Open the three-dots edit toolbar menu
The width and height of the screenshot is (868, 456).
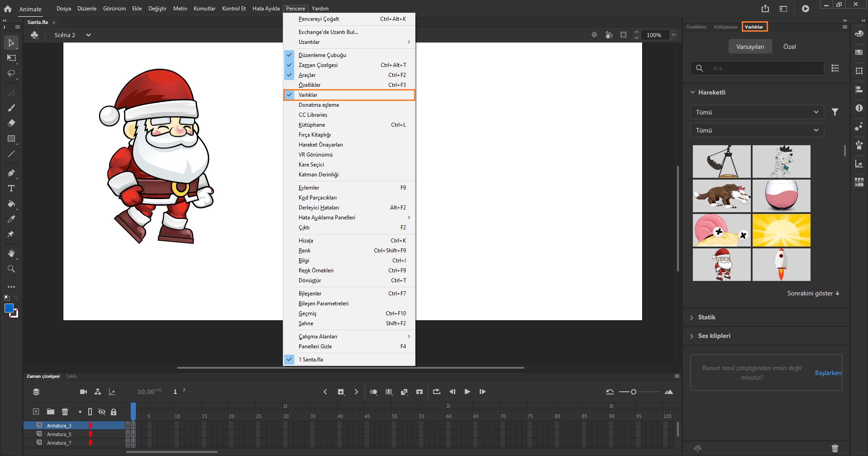coord(11,287)
